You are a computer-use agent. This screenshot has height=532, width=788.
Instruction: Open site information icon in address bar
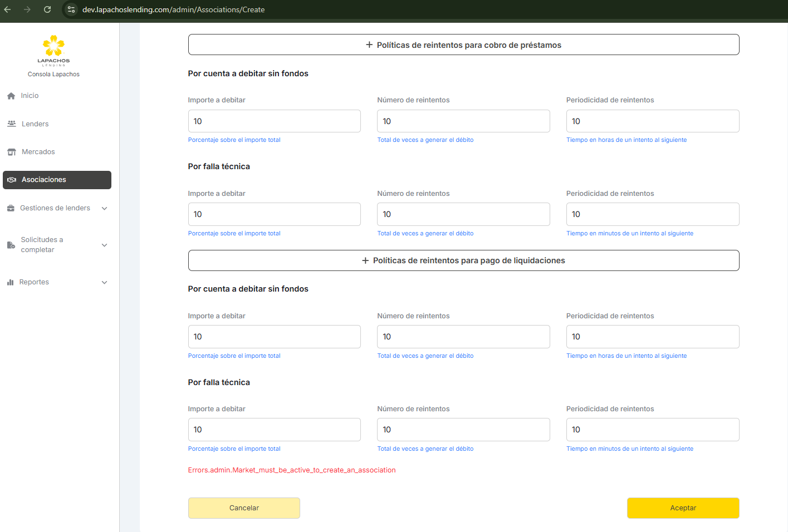tap(71, 9)
